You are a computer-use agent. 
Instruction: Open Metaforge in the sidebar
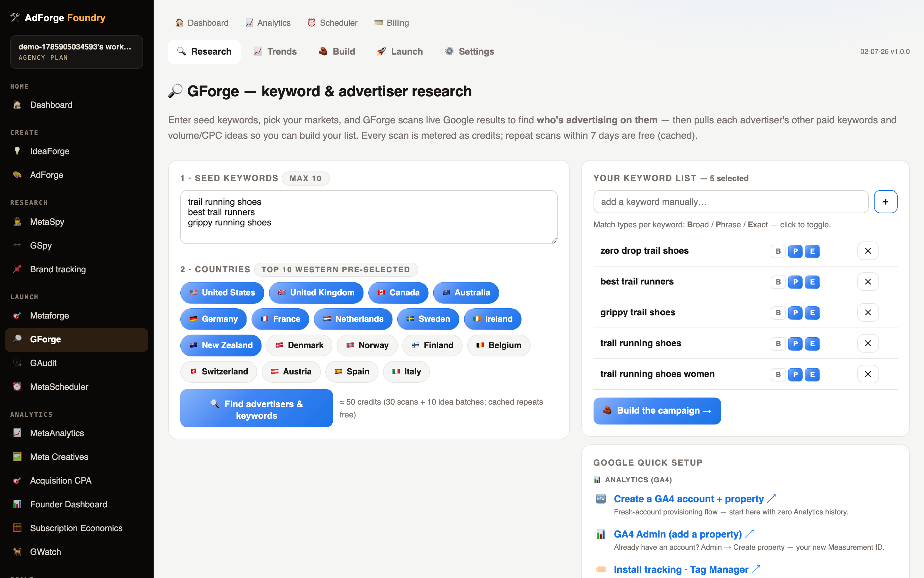[76, 315]
